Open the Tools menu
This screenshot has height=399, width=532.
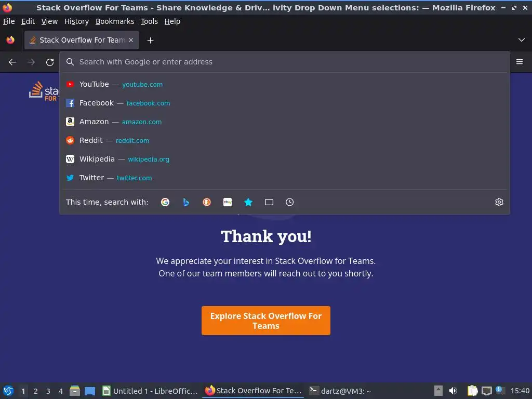149,21
